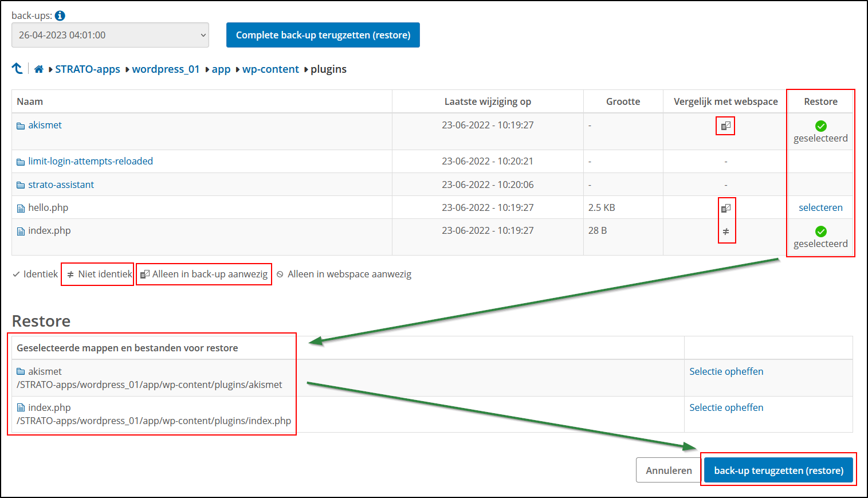Select hello.php for restore via 'selecteren'
This screenshot has width=868, height=498.
pyautogui.click(x=820, y=207)
